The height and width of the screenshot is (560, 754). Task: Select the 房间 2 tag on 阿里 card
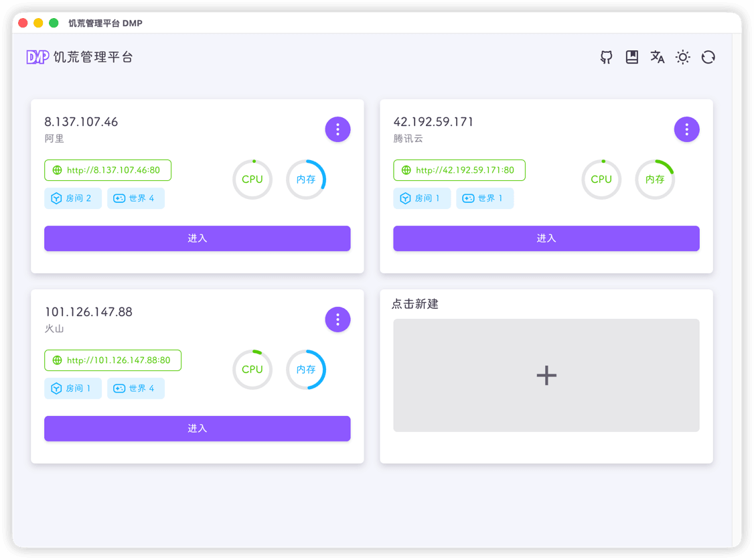coord(72,198)
